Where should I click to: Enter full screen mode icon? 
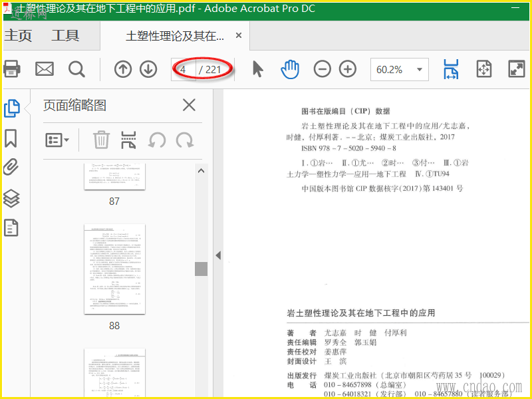(x=517, y=69)
